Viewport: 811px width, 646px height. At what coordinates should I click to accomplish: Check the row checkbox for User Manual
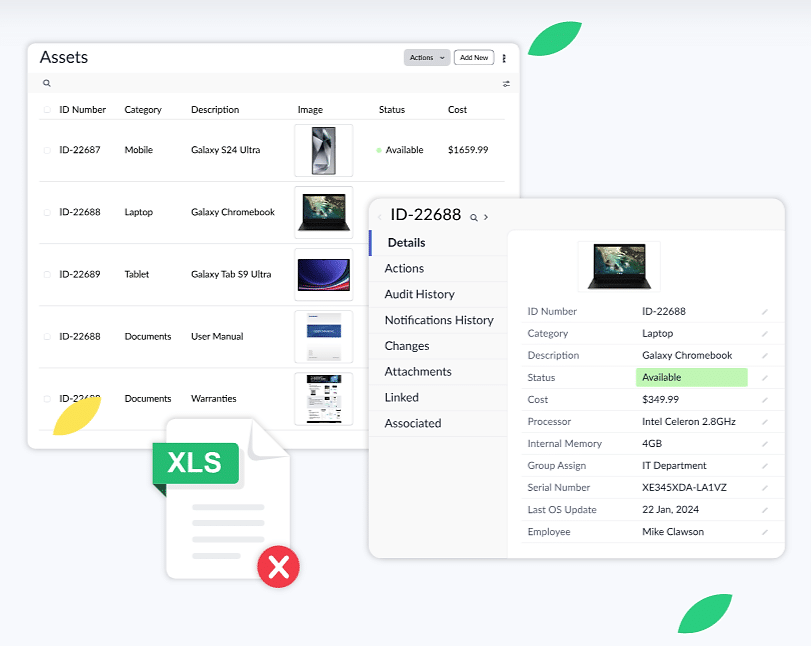[x=45, y=336]
